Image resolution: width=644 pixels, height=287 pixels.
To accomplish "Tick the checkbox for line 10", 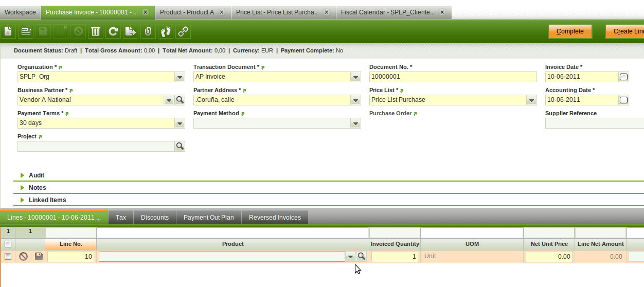I will tap(8, 256).
